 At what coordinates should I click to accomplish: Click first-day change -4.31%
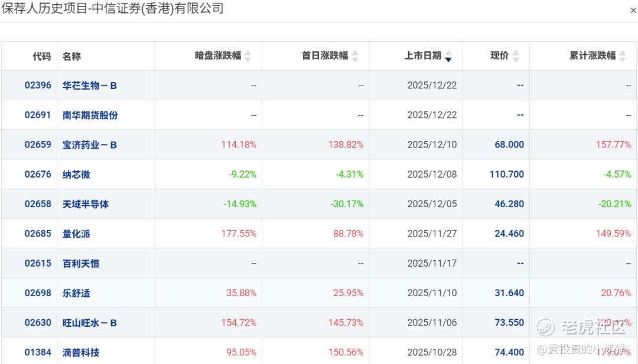[x=350, y=174]
